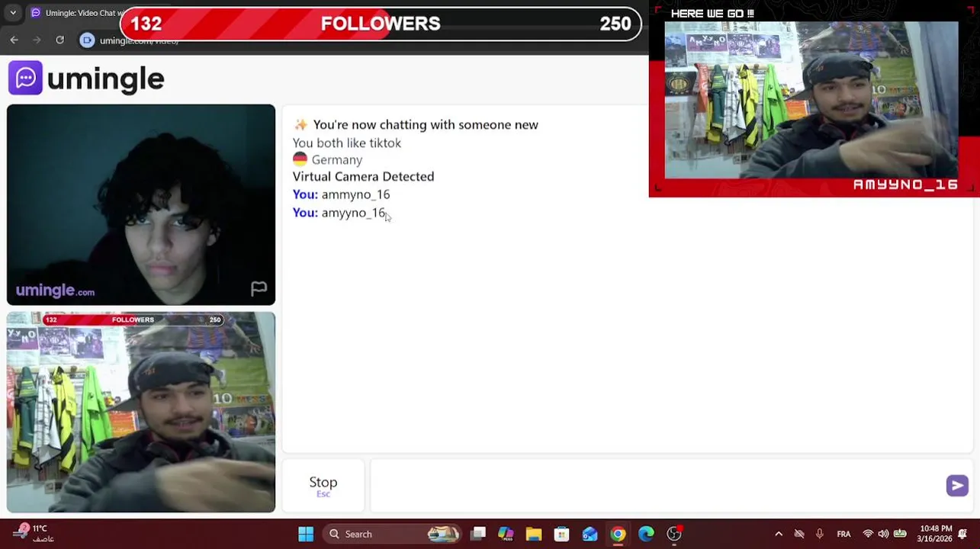
Task: Show hidden system tray icons
Action: coord(779,534)
